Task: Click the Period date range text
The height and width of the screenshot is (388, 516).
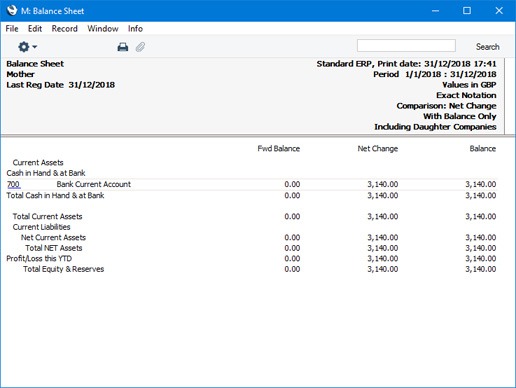Action: pos(435,74)
